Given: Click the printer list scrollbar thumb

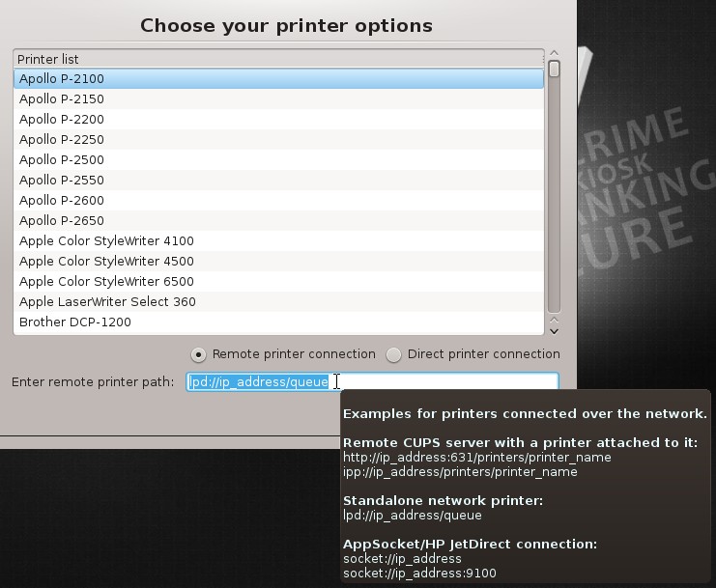Looking at the screenshot, I should pyautogui.click(x=554, y=69).
